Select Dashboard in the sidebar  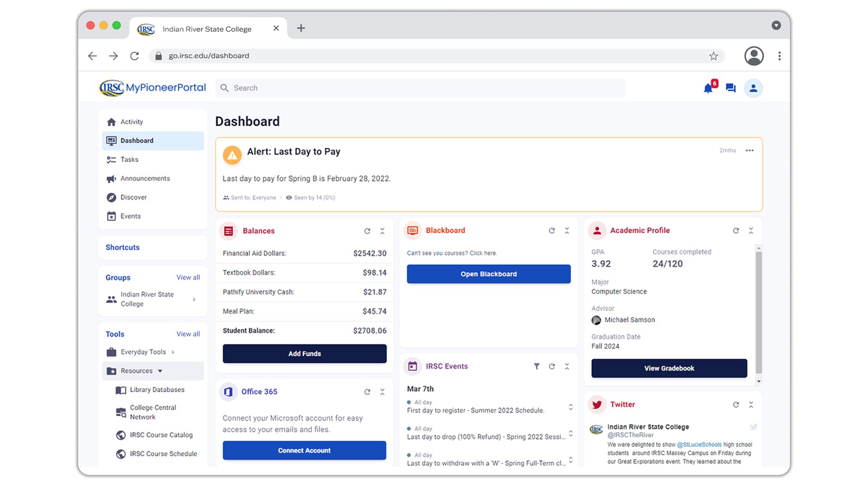(153, 141)
